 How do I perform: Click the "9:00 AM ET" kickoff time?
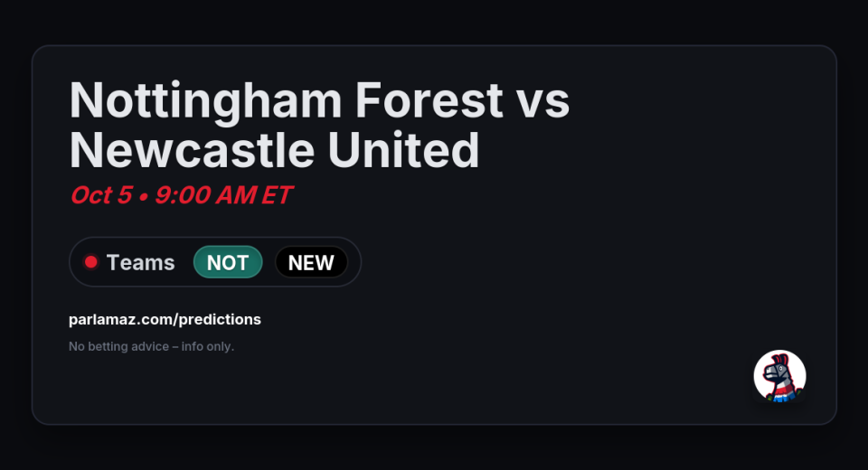pos(223,194)
